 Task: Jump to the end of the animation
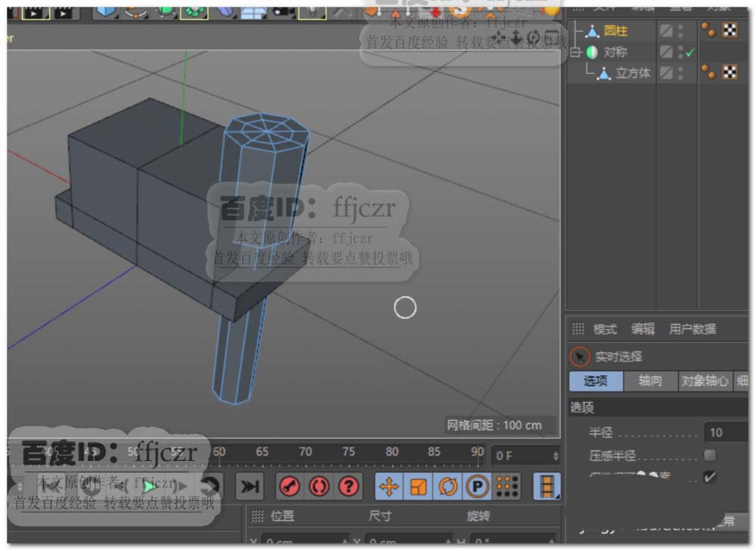click(x=249, y=487)
